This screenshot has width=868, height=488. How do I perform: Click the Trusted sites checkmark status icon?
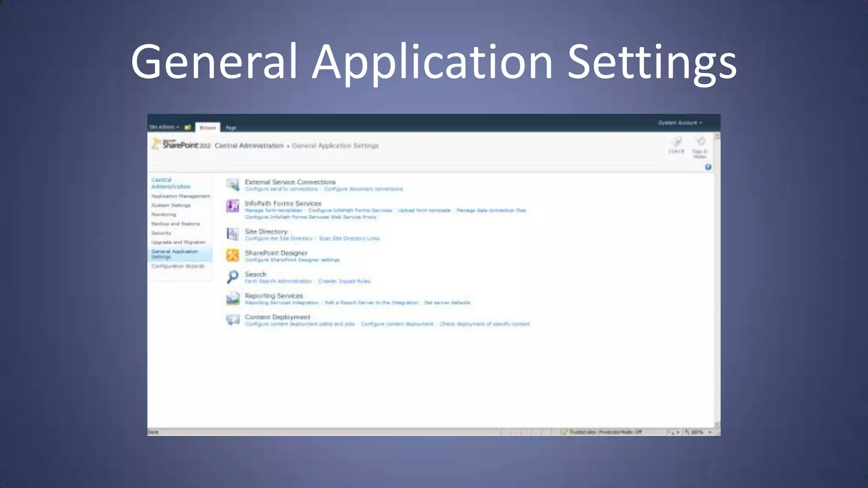click(563, 432)
